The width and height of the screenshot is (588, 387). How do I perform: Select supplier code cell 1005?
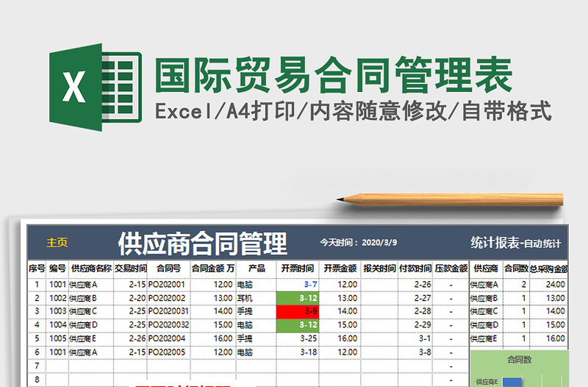(57, 338)
